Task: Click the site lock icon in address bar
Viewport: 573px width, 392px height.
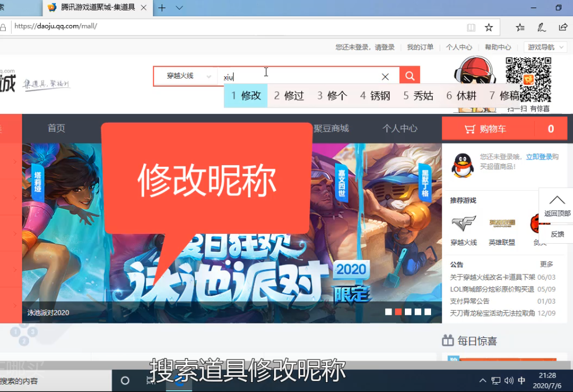Action: pyautogui.click(x=3, y=27)
